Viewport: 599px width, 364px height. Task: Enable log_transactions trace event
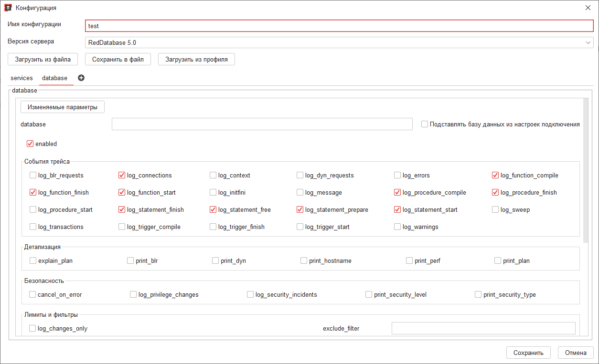click(x=32, y=227)
